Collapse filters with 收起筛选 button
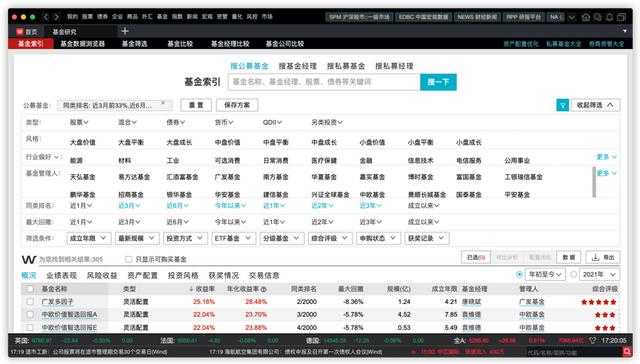This screenshot has height=364, width=640. point(596,105)
